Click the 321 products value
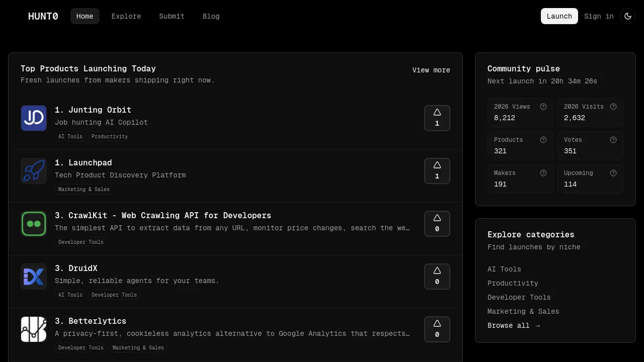 tap(500, 151)
